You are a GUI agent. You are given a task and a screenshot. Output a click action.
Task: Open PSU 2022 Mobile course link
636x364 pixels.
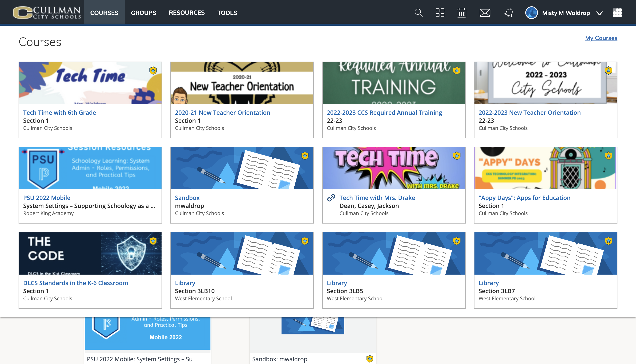click(x=47, y=198)
